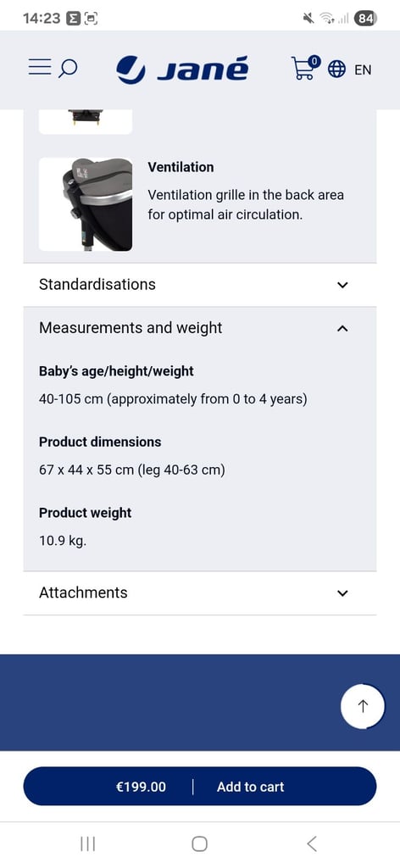Tap the Android home button
The width and height of the screenshot is (400, 868).
200,843
